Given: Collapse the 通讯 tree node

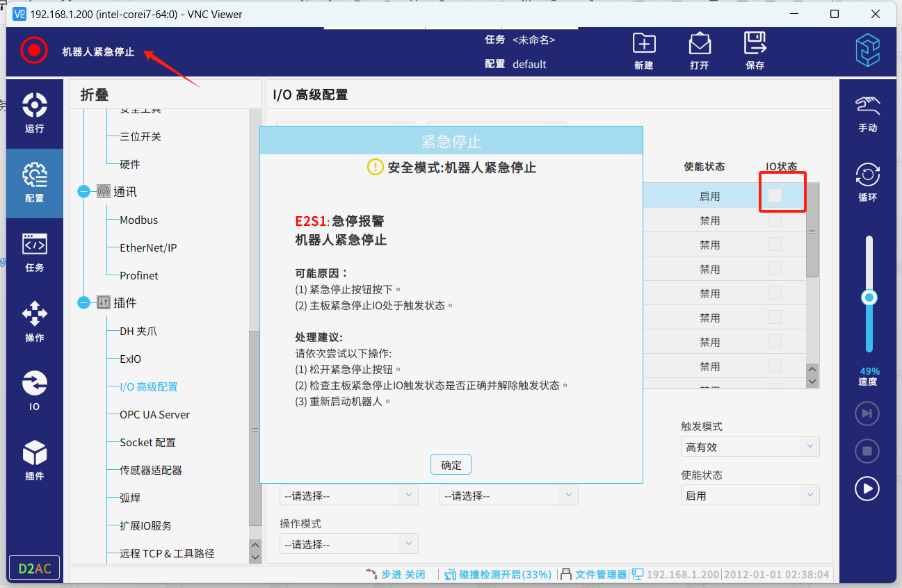Looking at the screenshot, I should [x=84, y=192].
